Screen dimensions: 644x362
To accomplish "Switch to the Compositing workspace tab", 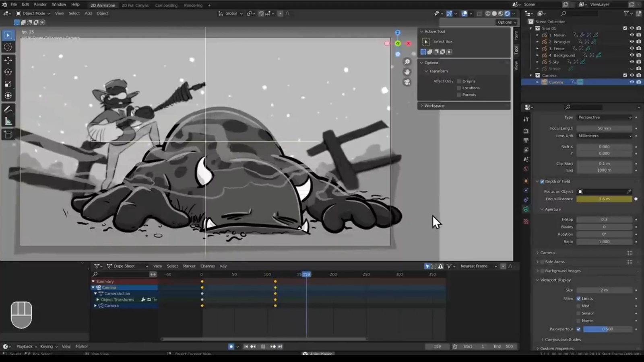I will pyautogui.click(x=166, y=5).
